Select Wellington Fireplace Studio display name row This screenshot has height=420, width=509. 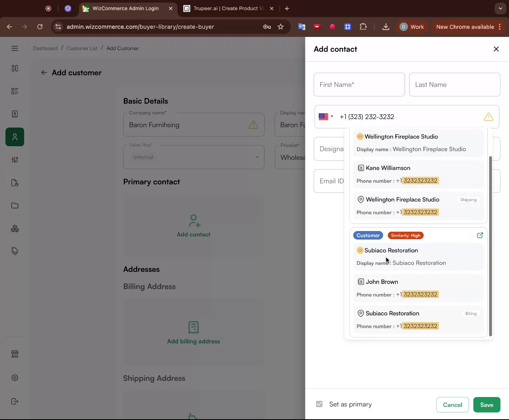[x=418, y=143]
